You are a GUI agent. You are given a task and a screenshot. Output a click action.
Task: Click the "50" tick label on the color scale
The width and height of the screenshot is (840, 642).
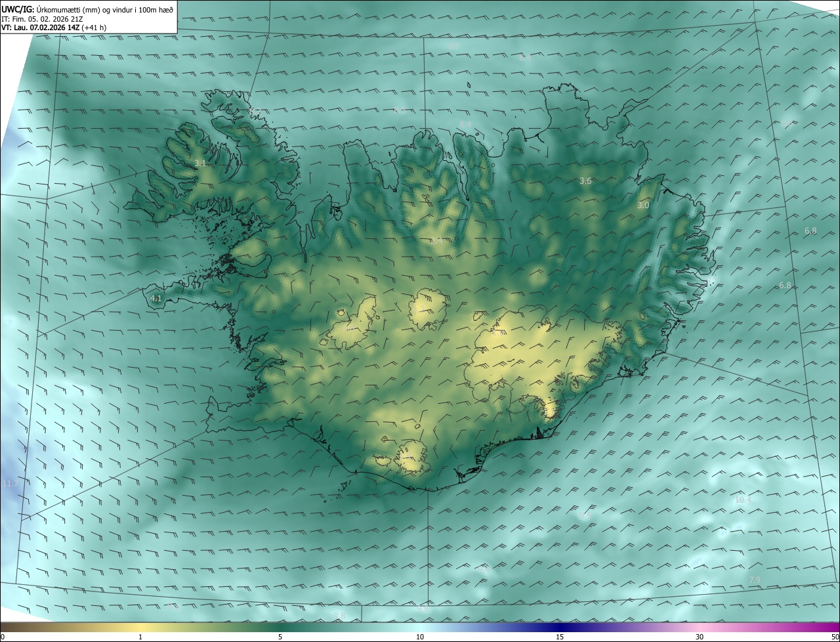tap(835, 637)
